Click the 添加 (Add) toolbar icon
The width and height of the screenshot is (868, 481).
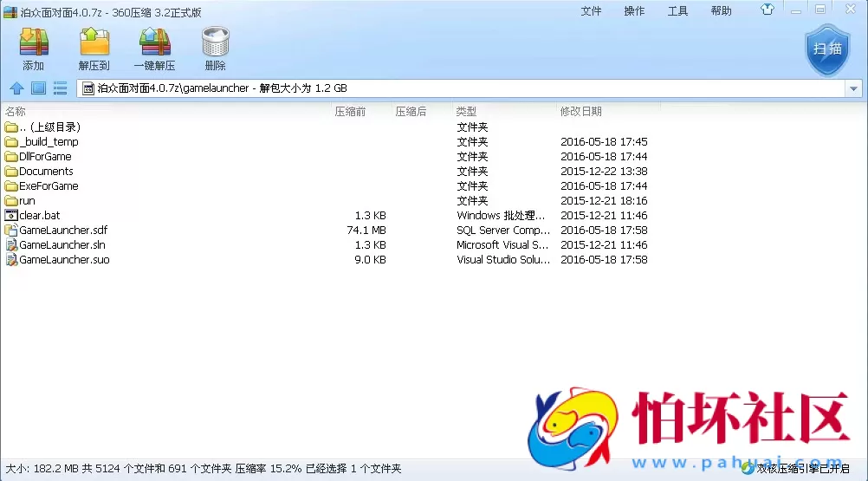pyautogui.click(x=34, y=42)
